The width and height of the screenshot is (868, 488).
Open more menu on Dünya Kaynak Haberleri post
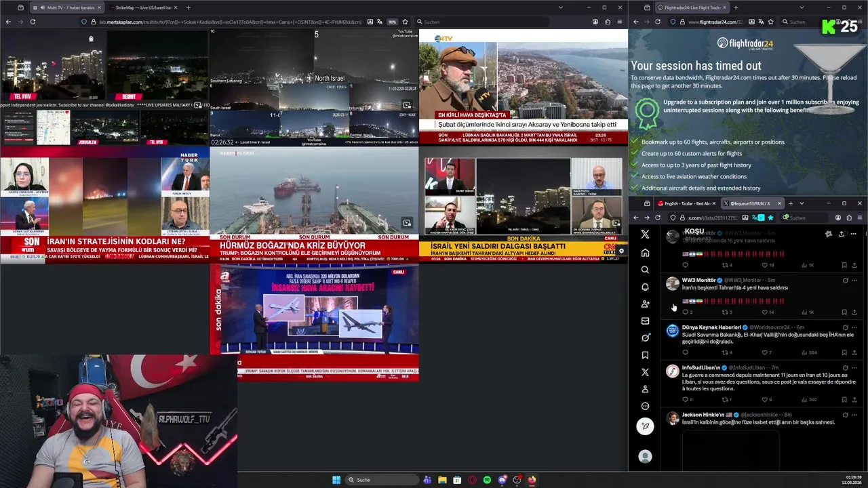pos(854,327)
